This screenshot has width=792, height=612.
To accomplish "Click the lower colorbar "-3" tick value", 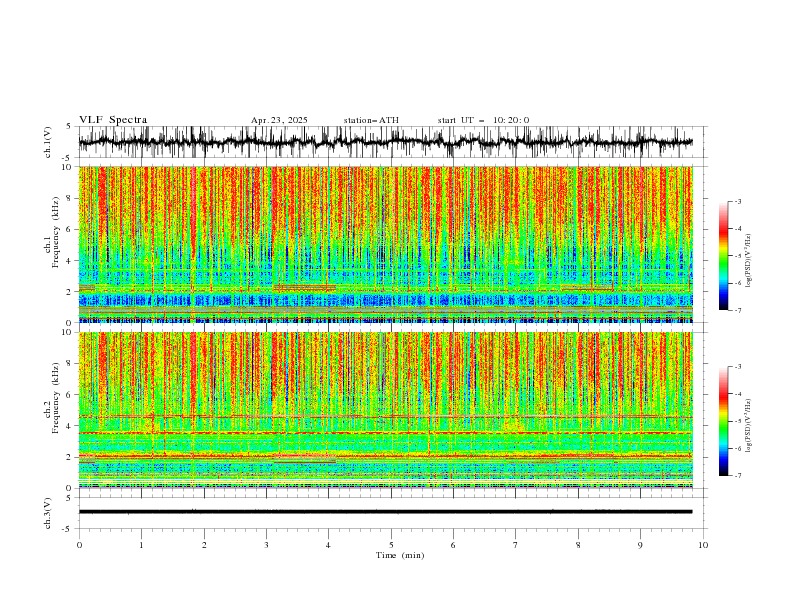I will (x=738, y=367).
